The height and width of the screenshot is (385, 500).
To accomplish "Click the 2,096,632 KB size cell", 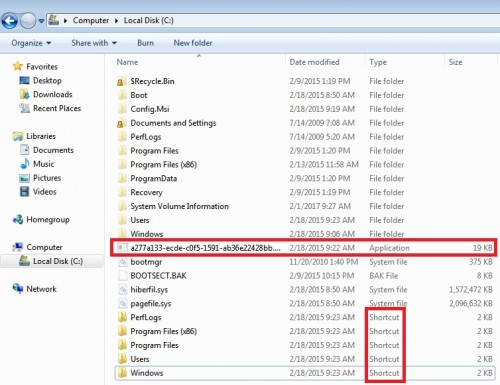I will pos(471,304).
